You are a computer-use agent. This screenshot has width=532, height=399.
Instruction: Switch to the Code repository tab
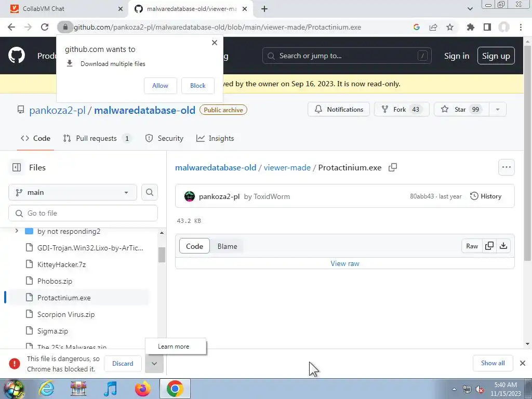[x=35, y=138]
